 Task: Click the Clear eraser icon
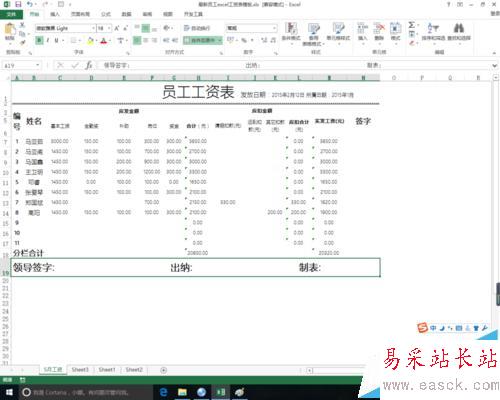pos(412,43)
